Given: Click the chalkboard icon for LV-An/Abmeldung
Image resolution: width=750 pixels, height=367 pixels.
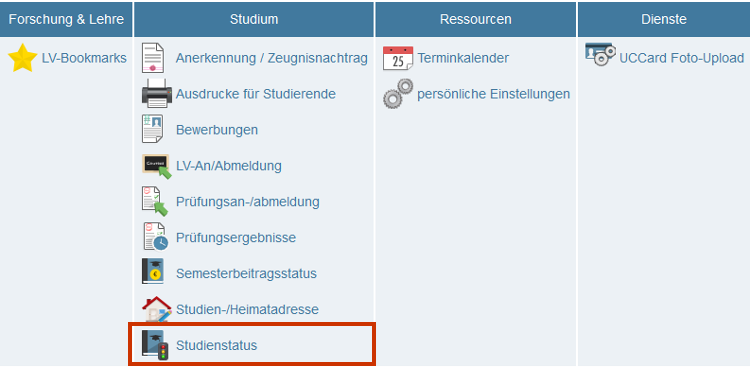Looking at the screenshot, I should (157, 166).
